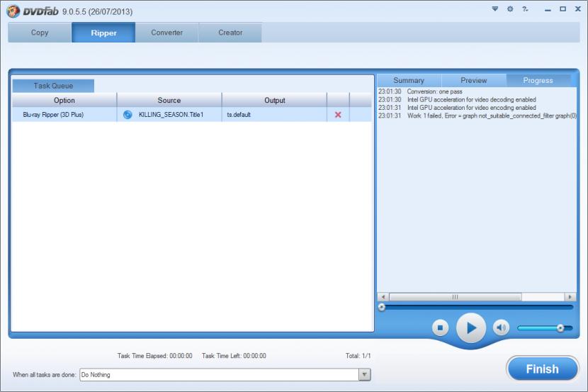Switch to the Copy tab
The height and width of the screenshot is (392, 588).
click(x=40, y=33)
